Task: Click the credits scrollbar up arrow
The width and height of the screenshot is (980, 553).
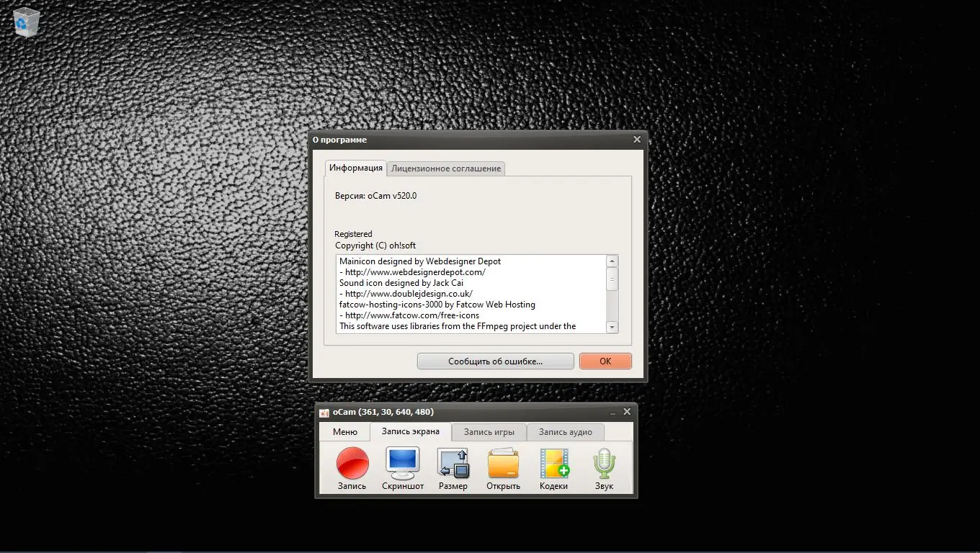Action: point(612,261)
